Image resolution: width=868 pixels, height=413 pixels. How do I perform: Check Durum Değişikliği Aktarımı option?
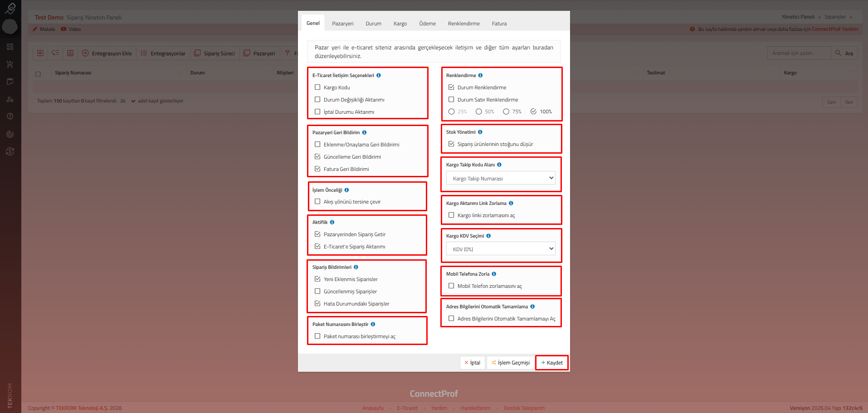tap(317, 99)
